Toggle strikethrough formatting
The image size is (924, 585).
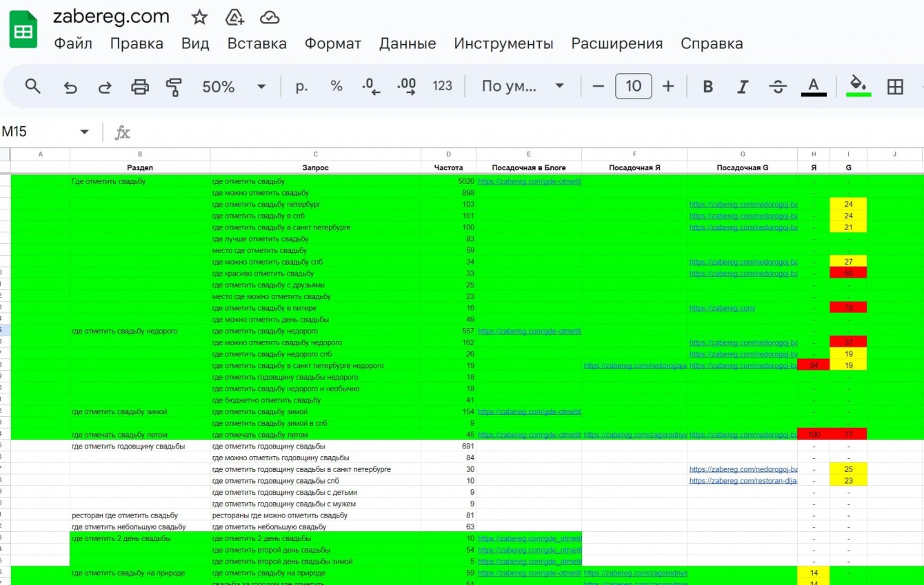click(778, 86)
